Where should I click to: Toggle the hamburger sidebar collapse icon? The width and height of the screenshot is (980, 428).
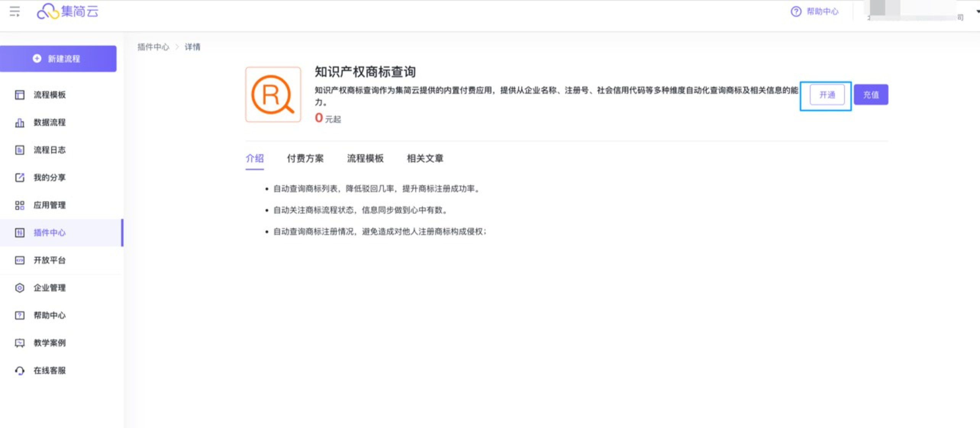tap(15, 11)
